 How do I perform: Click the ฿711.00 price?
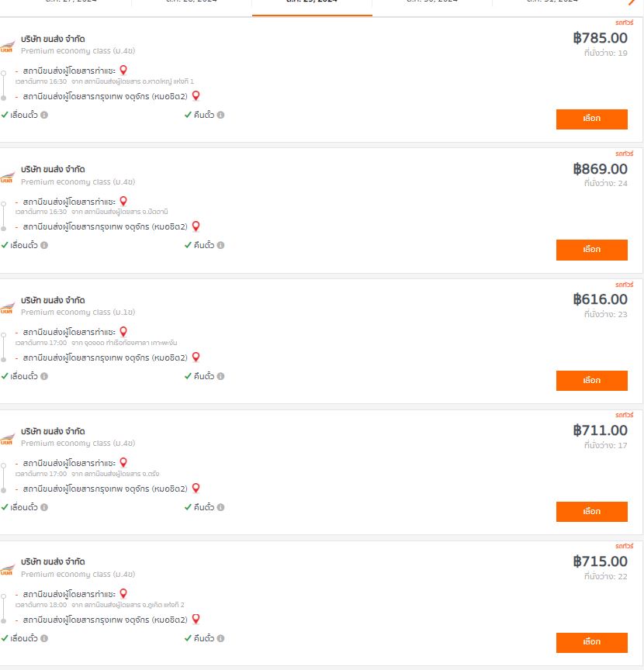click(600, 430)
